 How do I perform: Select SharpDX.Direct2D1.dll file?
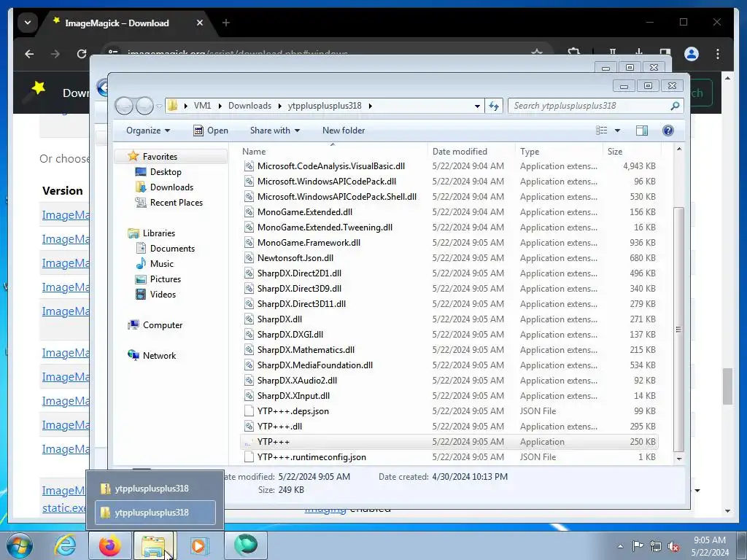pyautogui.click(x=299, y=273)
